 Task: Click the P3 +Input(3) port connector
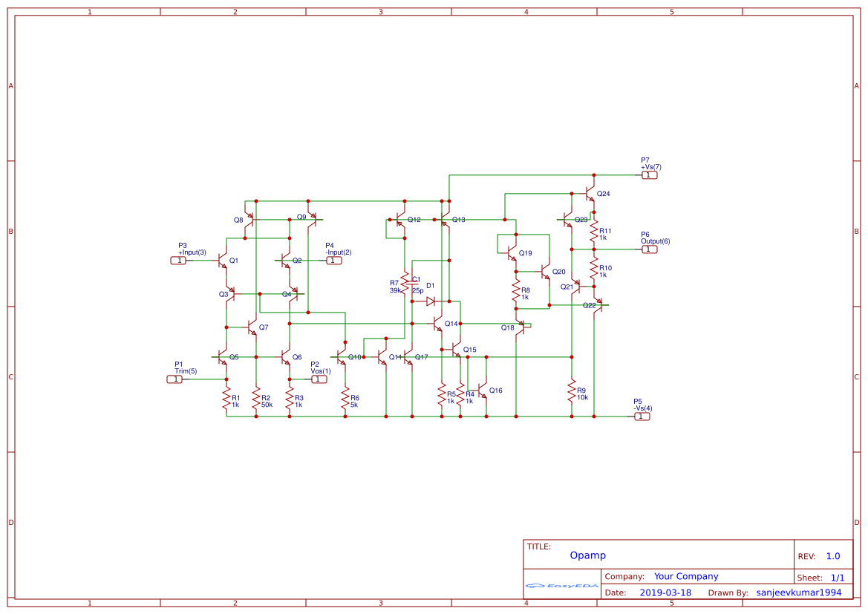[178, 260]
